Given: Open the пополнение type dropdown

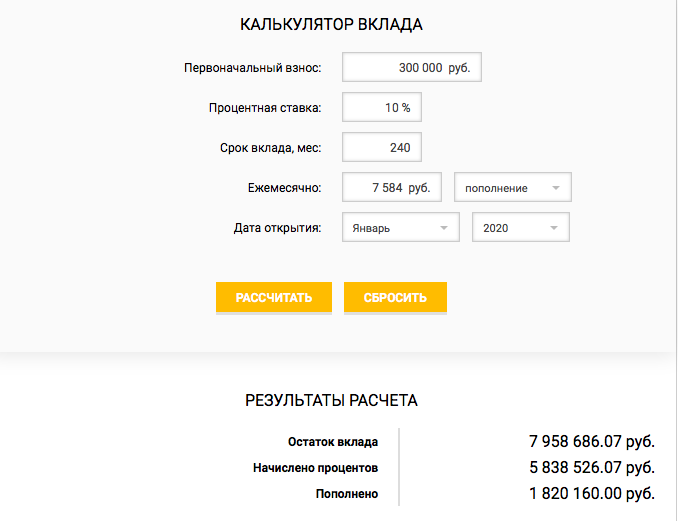Looking at the screenshot, I should pos(513,187).
